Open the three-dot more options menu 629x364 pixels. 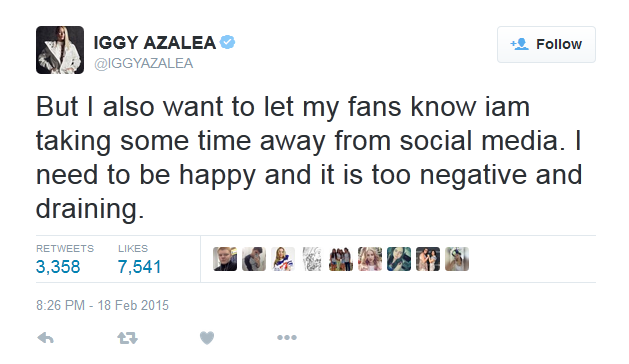287,338
